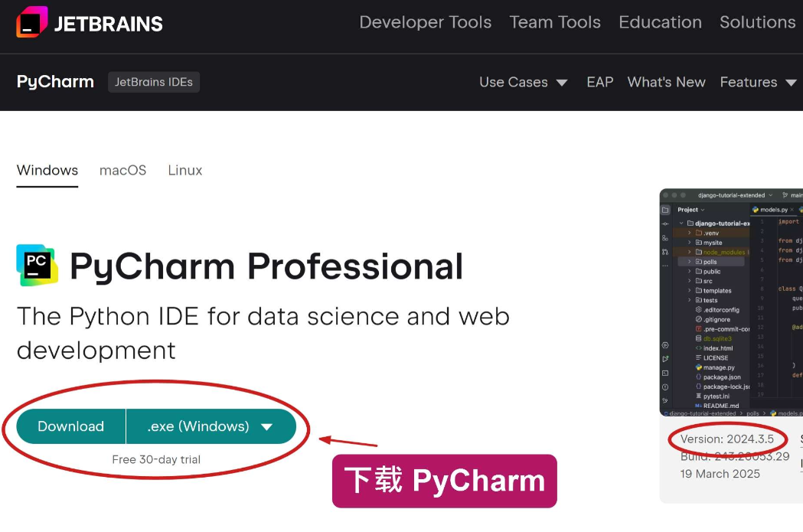This screenshot has width=803, height=532.
Task: Open the What's New link
Action: pos(666,82)
